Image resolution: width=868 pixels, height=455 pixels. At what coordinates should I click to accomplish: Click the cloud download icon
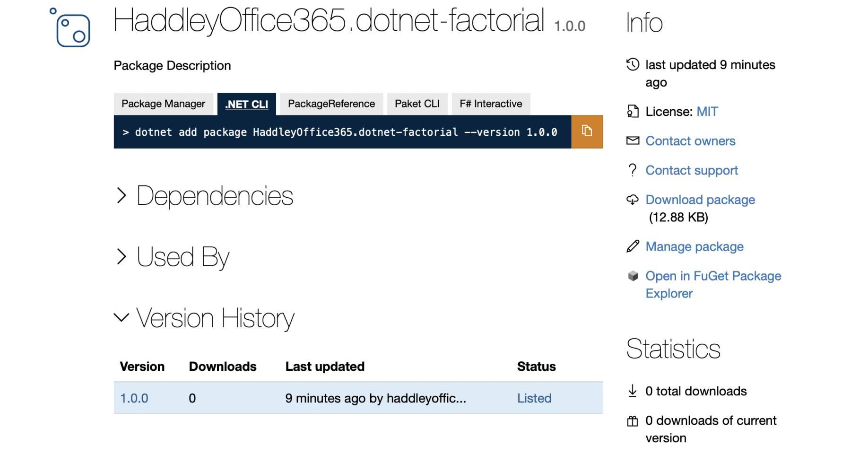(633, 200)
